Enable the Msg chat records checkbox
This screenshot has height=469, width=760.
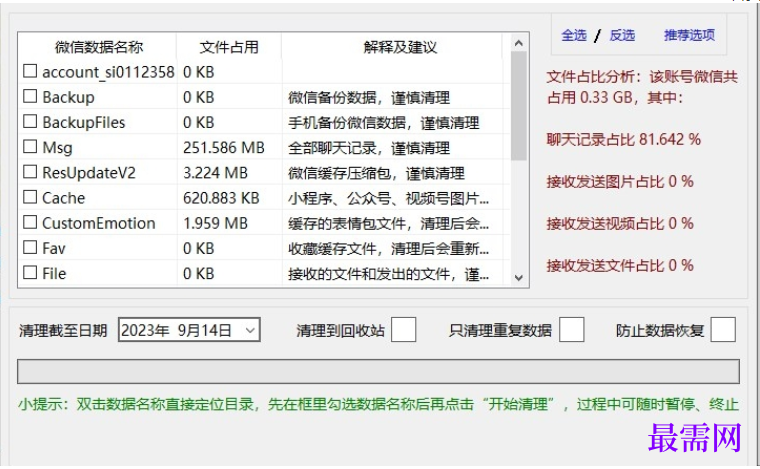click(x=30, y=147)
